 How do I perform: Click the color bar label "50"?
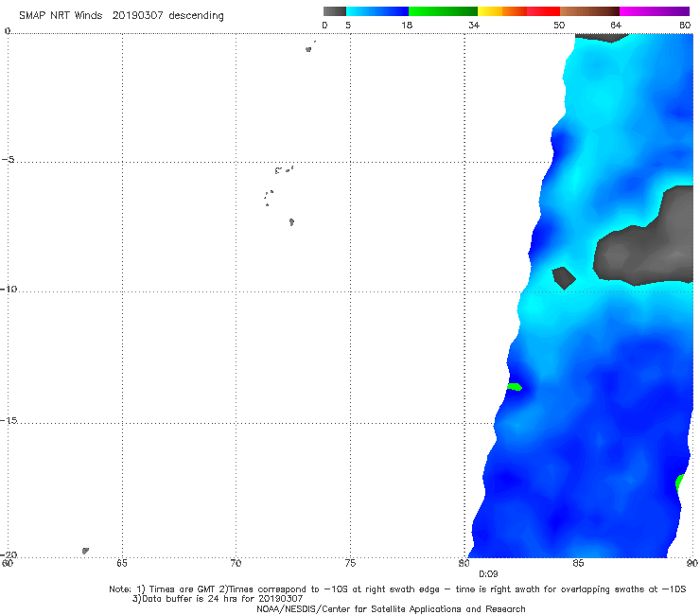(x=559, y=25)
